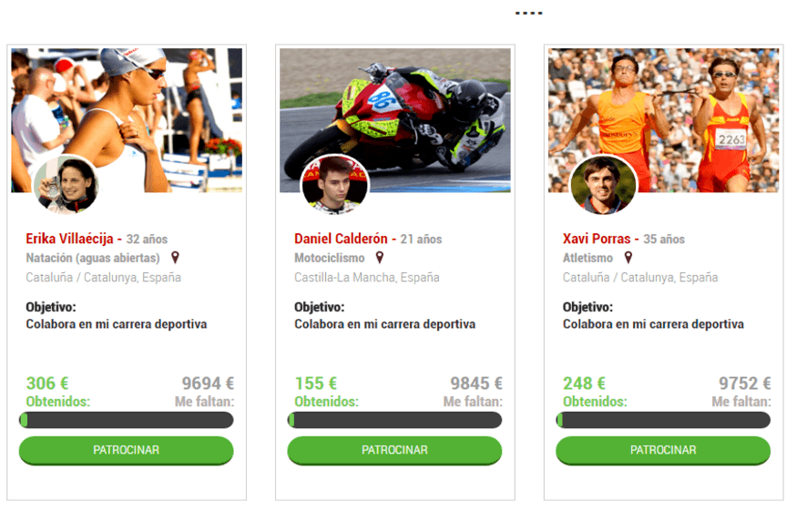Open Daniel Calderón's round profile avatar
Viewport: 797px width, 532px height.
point(334,184)
